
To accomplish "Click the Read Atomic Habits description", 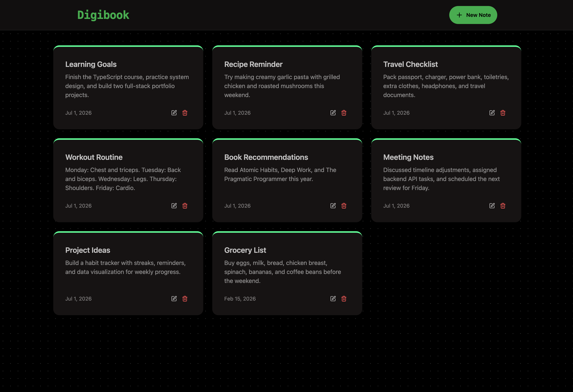I will point(280,174).
